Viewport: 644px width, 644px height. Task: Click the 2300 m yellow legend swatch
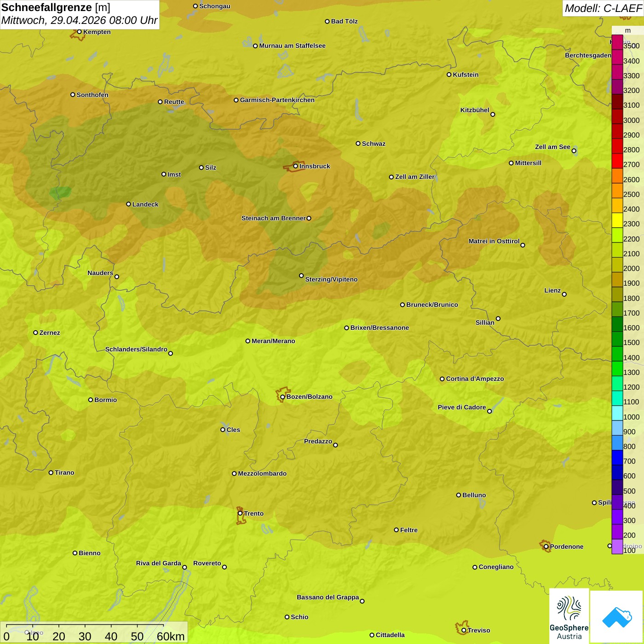click(x=617, y=220)
